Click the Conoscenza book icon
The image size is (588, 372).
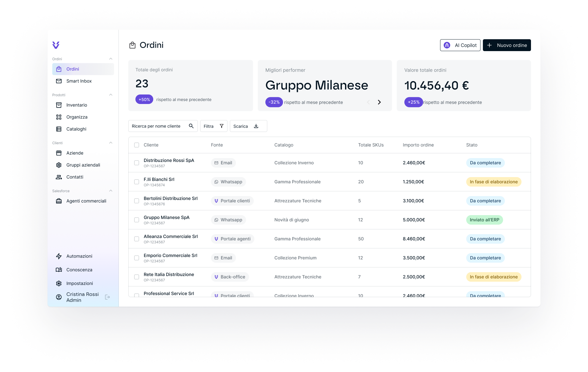(x=59, y=270)
